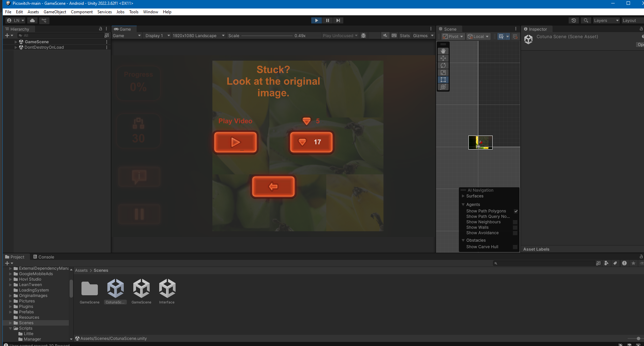The height and width of the screenshot is (346, 644).
Task: Select the Scale tool in Scene toolbar
Action: (x=443, y=73)
